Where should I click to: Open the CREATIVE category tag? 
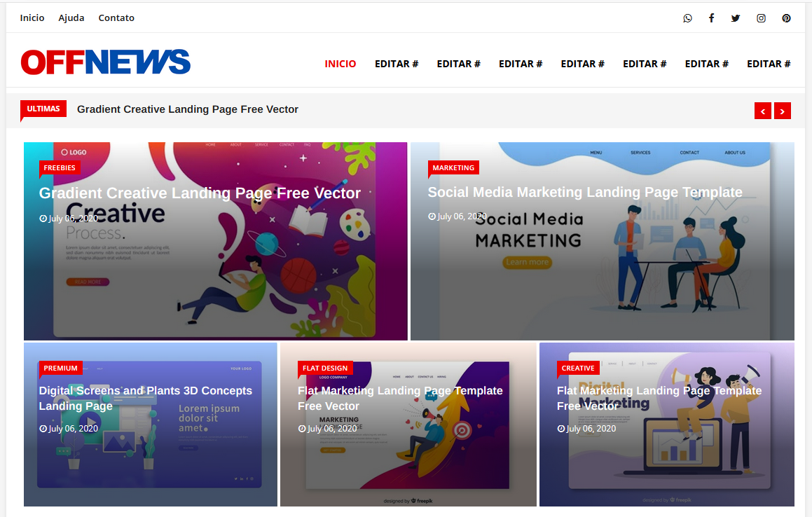[578, 368]
